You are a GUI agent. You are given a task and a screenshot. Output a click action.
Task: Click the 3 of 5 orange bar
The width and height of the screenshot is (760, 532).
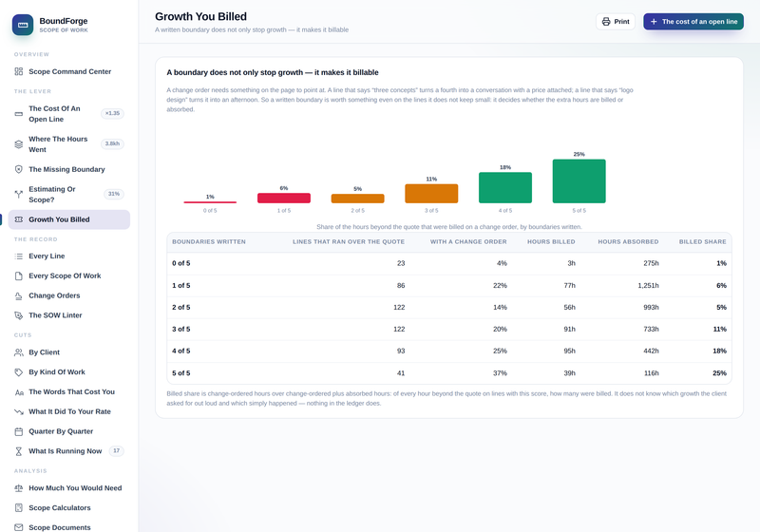pos(431,194)
